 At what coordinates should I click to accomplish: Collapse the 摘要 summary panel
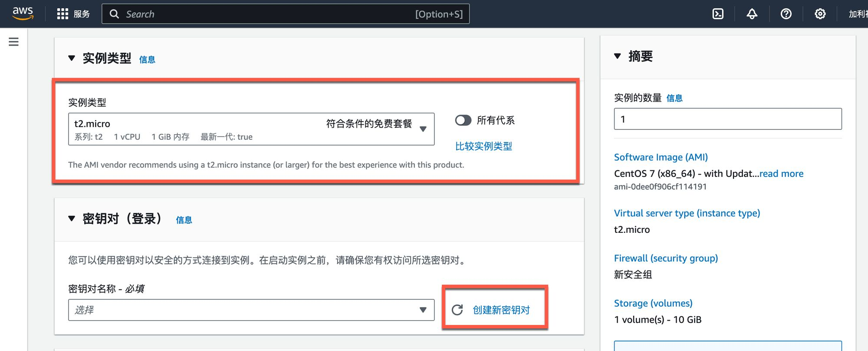618,56
